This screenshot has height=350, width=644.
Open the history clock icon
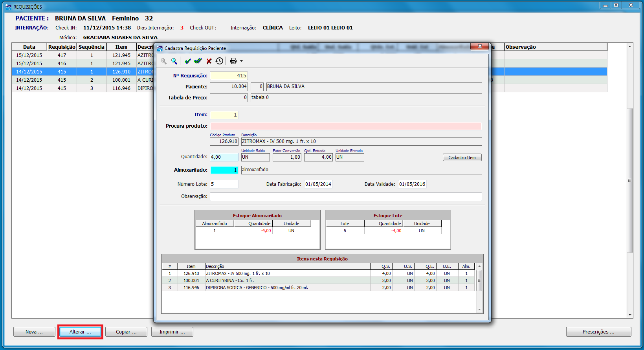click(219, 61)
